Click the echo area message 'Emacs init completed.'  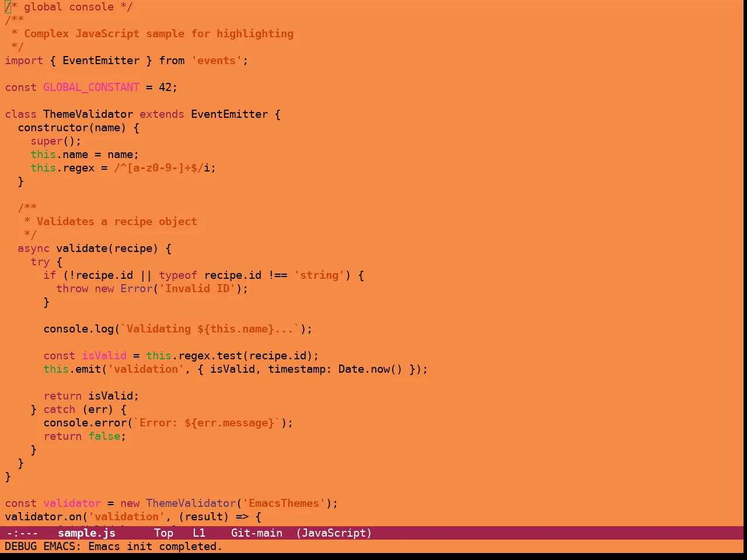155,547
